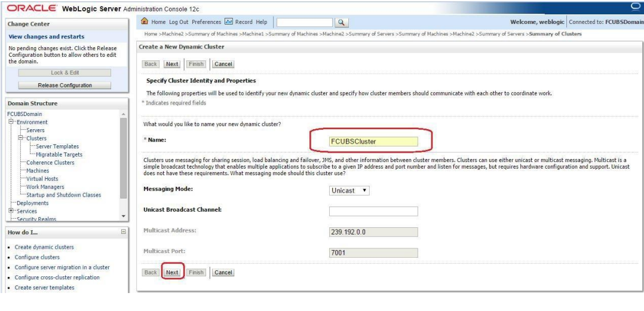Open Startup and Shutdown Classes item

64,195
